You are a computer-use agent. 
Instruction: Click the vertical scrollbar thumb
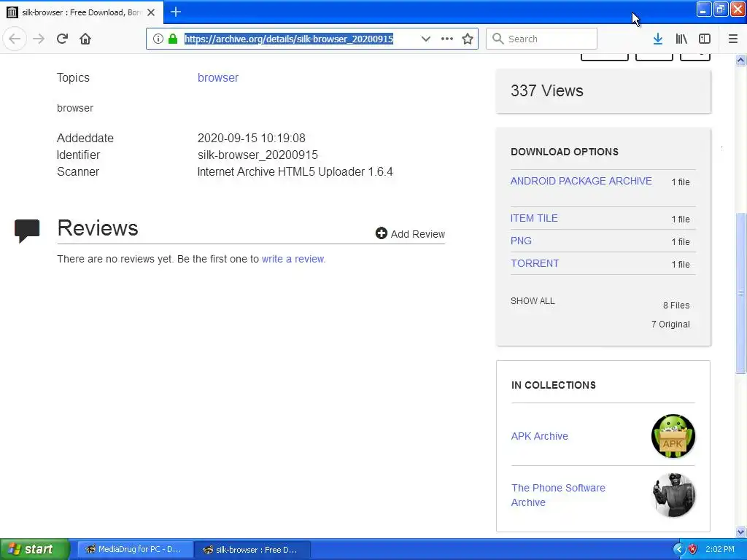(x=741, y=292)
